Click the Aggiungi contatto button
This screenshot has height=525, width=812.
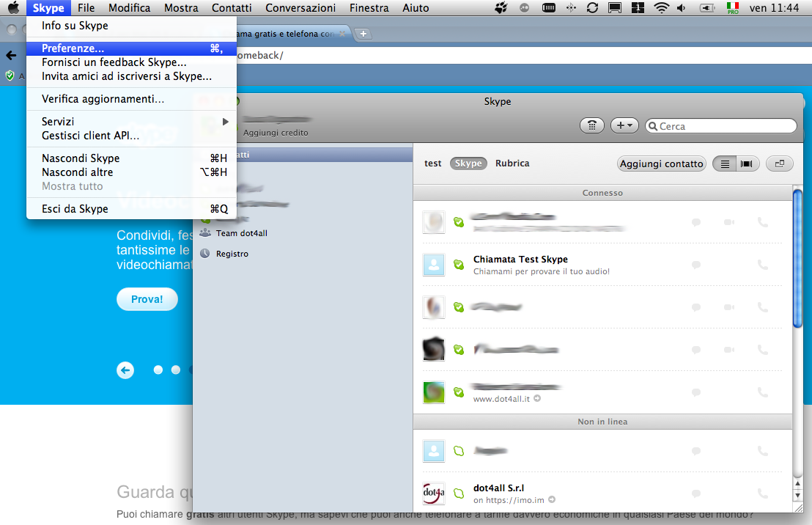[661, 164]
